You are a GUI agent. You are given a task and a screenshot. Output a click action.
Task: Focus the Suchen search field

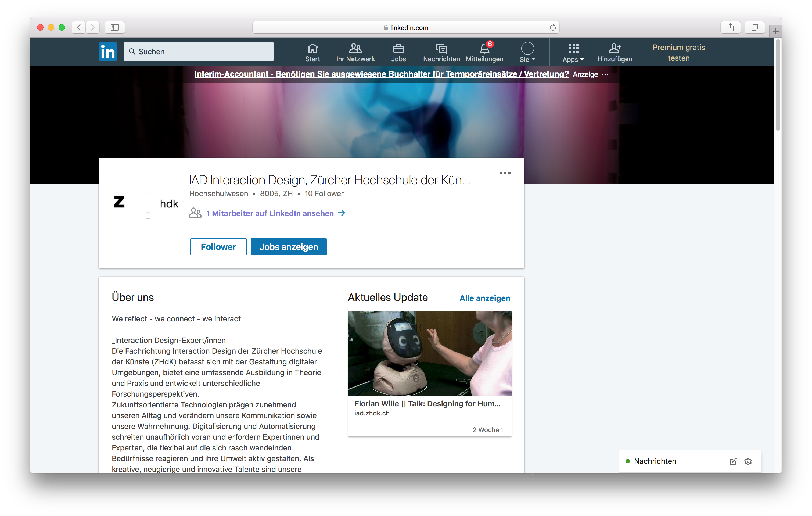[199, 52]
